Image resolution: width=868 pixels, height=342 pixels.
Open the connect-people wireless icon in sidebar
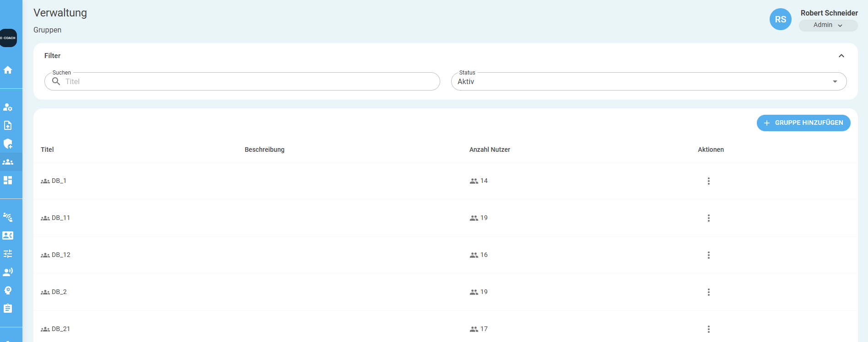[8, 217]
